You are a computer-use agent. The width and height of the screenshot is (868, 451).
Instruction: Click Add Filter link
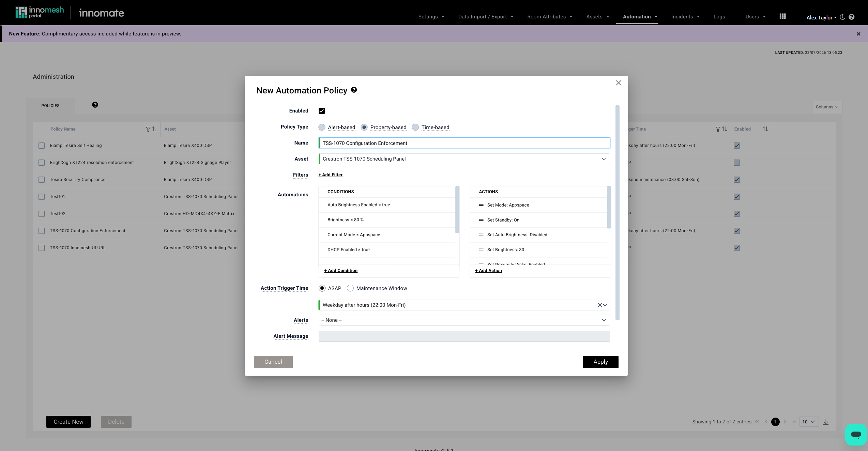coord(331,175)
